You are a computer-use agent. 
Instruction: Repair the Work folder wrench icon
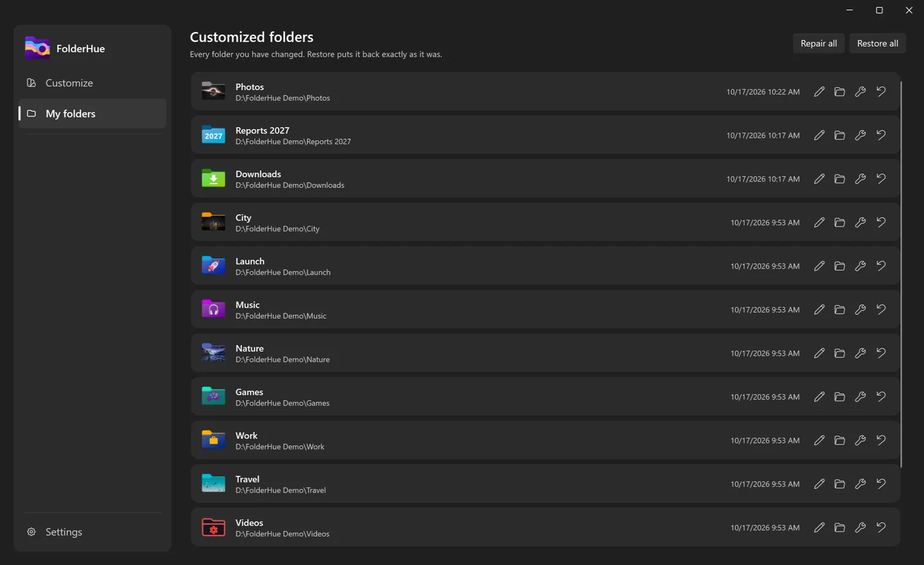[x=860, y=441]
